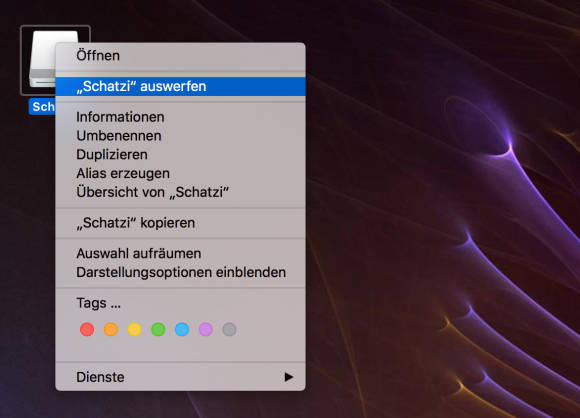Screen dimensions: 580x418
Task: Choose Öffnen from the context menu
Action: pyautogui.click(x=181, y=56)
